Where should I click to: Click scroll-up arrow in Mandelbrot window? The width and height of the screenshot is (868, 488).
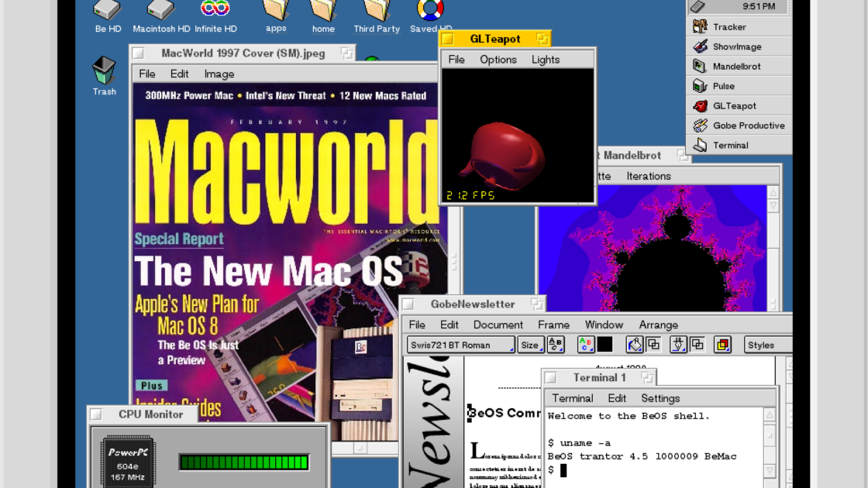click(x=773, y=193)
